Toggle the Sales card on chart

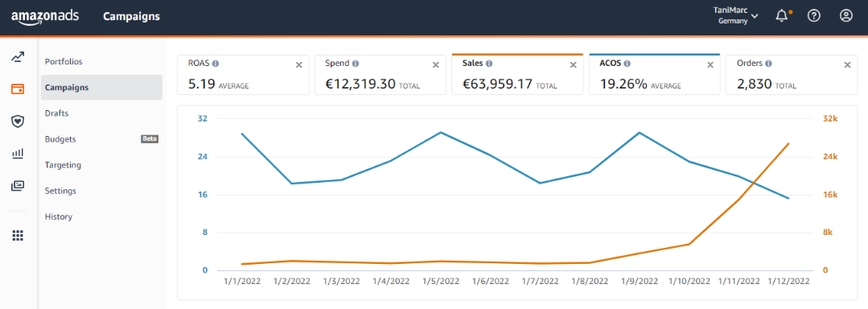pyautogui.click(x=517, y=75)
